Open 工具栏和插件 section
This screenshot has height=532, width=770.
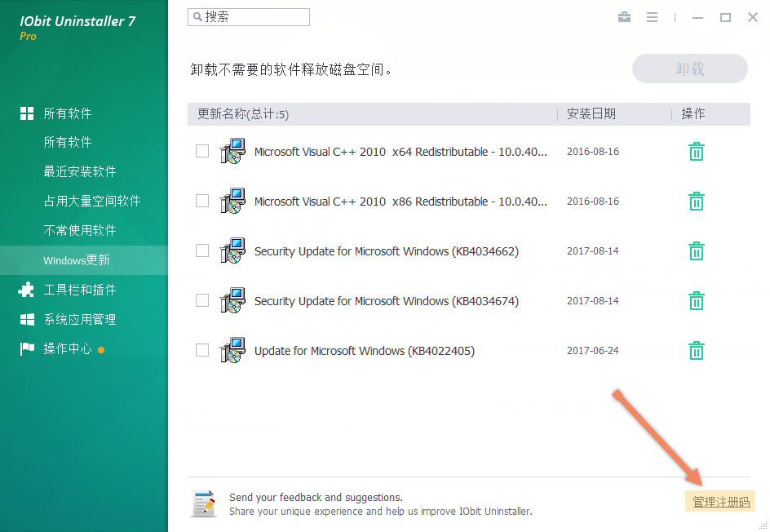point(80,290)
